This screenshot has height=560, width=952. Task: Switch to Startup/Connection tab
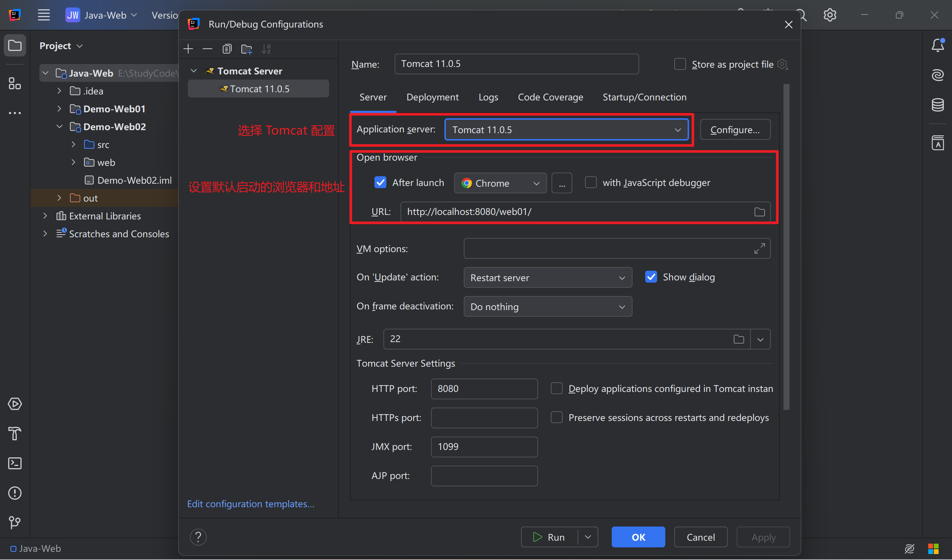pos(644,97)
